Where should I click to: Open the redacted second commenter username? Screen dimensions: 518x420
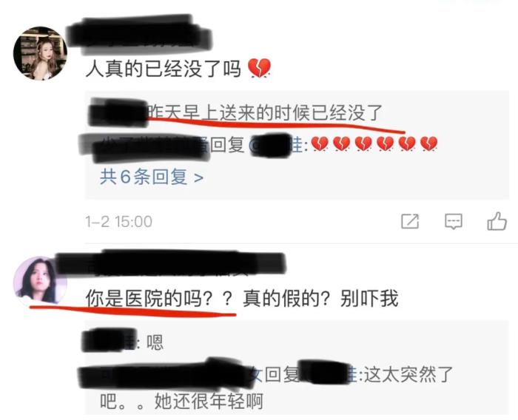(x=170, y=262)
